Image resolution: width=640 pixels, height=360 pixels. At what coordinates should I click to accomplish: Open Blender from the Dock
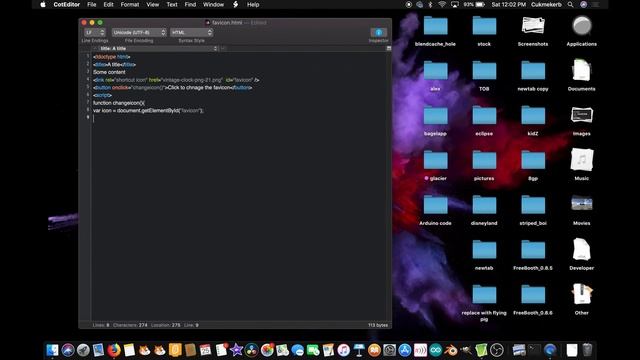[x=451, y=350]
